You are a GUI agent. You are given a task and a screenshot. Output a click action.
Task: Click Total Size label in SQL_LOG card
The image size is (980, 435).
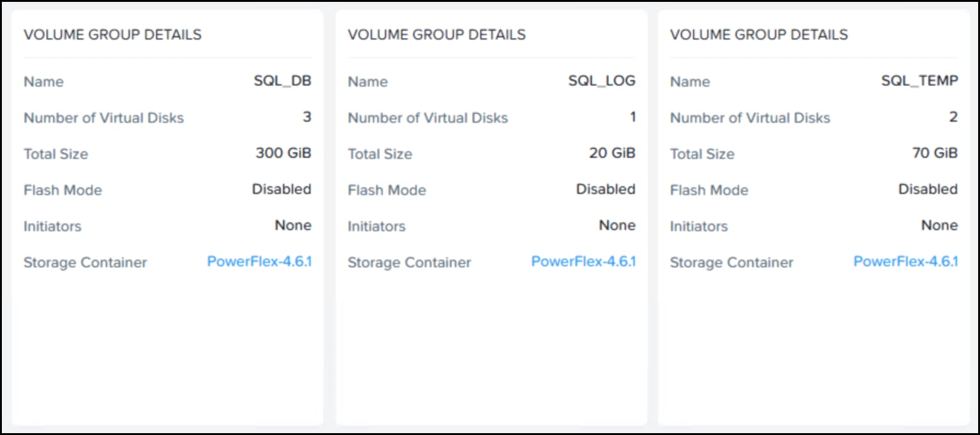(x=380, y=154)
